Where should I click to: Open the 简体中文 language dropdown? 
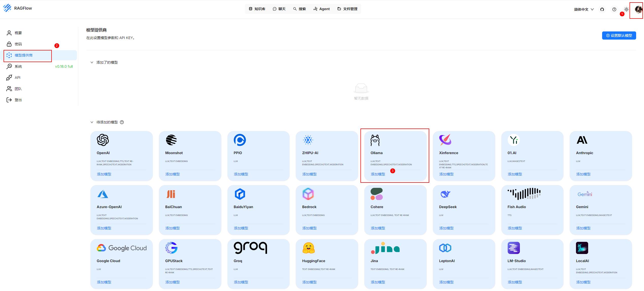pyautogui.click(x=584, y=9)
